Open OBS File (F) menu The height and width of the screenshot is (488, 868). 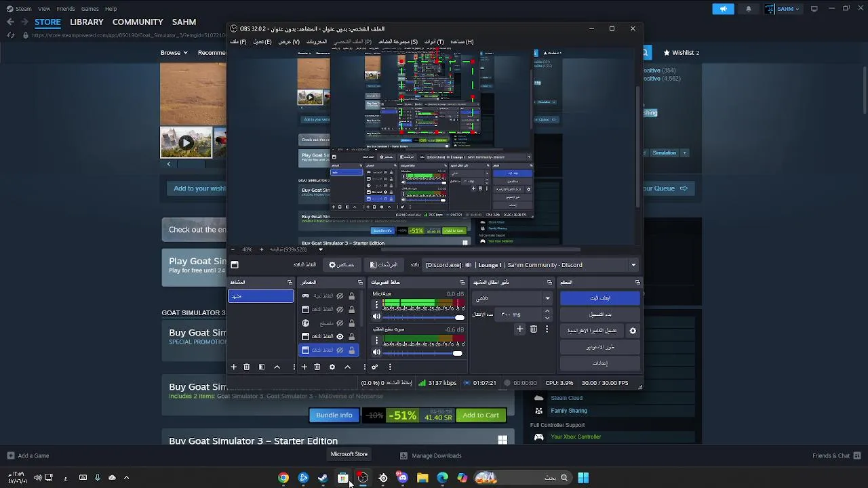[x=238, y=41]
